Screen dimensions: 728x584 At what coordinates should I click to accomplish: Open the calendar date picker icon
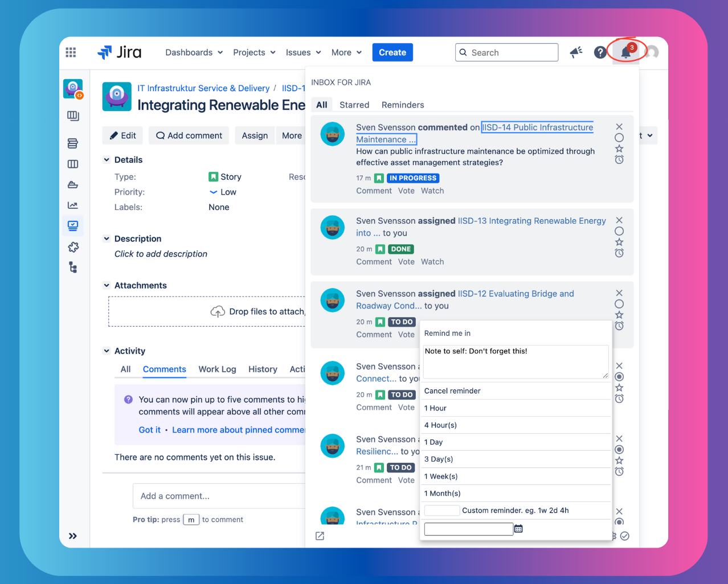coord(518,529)
